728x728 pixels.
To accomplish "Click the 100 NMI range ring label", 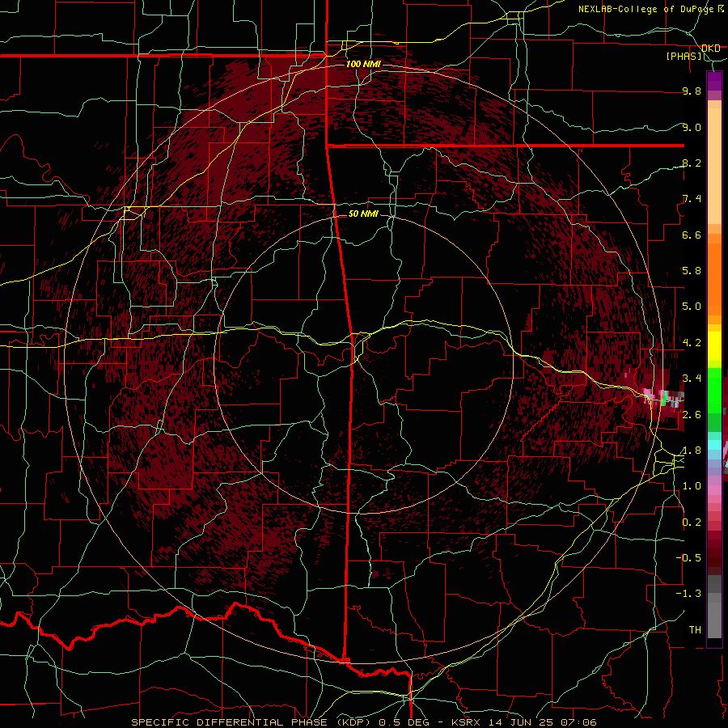I will tap(363, 64).
